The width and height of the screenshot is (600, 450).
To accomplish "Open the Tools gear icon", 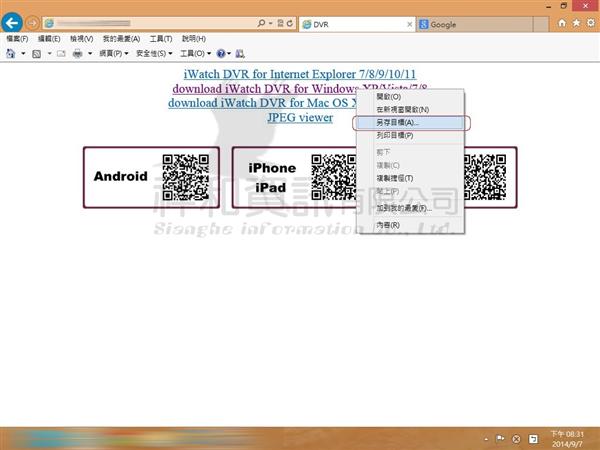I will pos(590,22).
